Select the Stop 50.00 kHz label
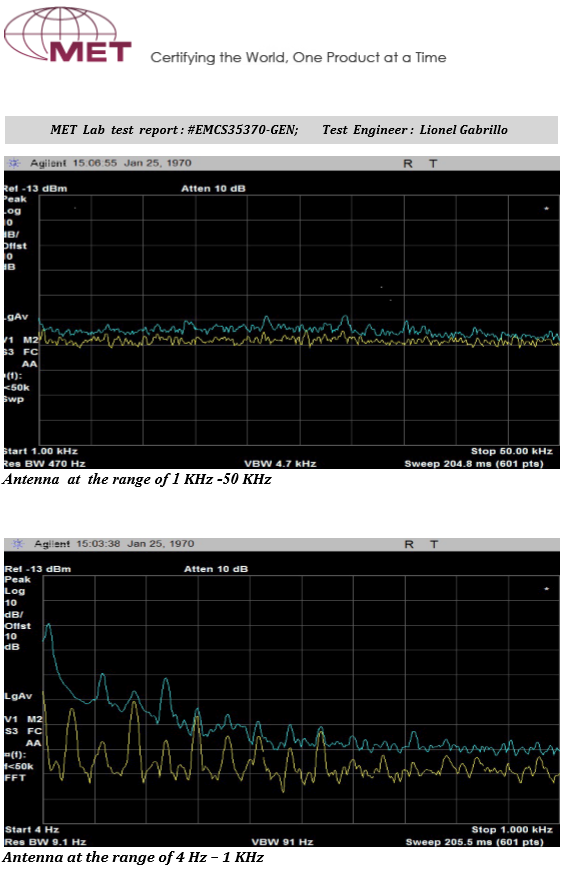The image size is (562, 872). coord(511,451)
